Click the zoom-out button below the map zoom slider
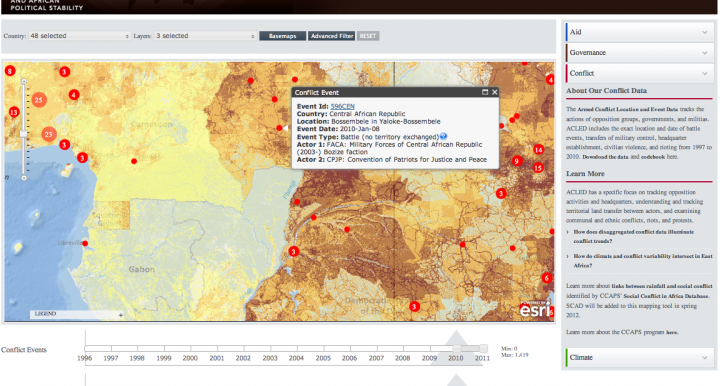720x386 pixels. [x=24, y=178]
